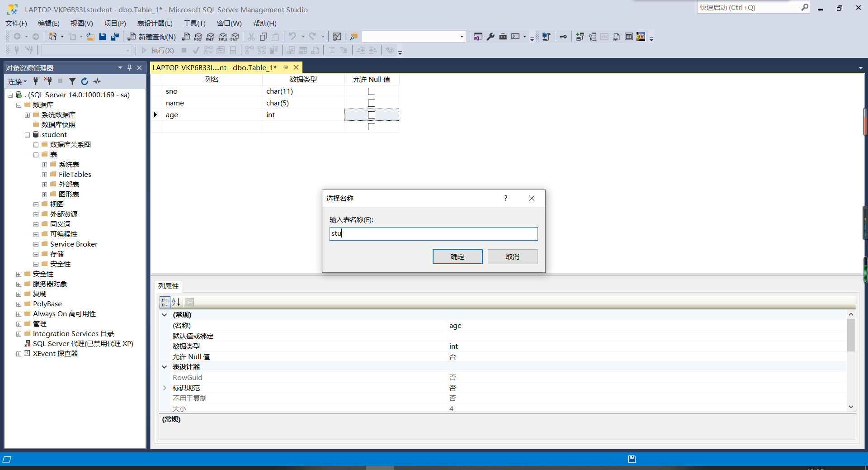Open the 表设计器(L) menu
The width and height of the screenshot is (868, 470).
pyautogui.click(x=155, y=23)
